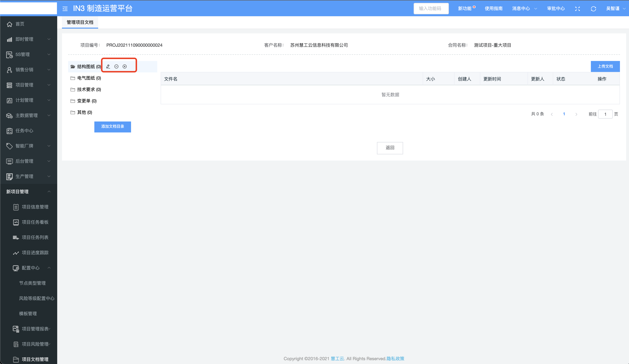This screenshot has width=629, height=364.
Task: Click the 上传文档 button
Action: [x=605, y=66]
